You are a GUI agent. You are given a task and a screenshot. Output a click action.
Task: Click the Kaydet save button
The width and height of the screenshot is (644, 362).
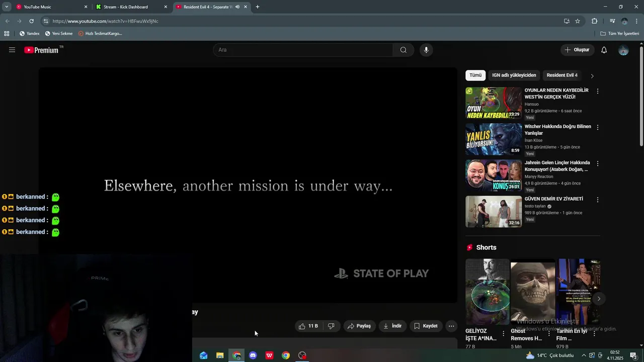pyautogui.click(x=426, y=326)
